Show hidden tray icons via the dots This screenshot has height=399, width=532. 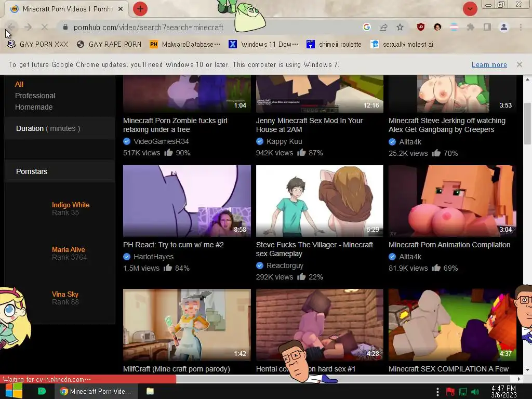(437, 392)
